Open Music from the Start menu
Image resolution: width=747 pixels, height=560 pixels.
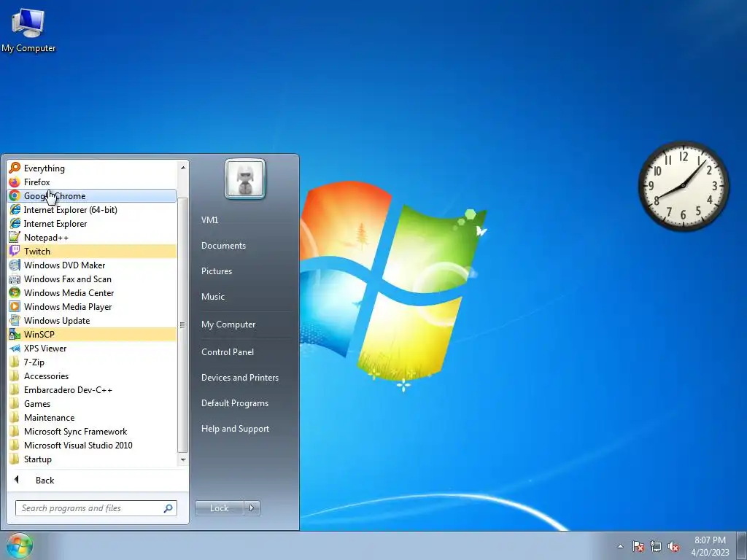point(212,297)
